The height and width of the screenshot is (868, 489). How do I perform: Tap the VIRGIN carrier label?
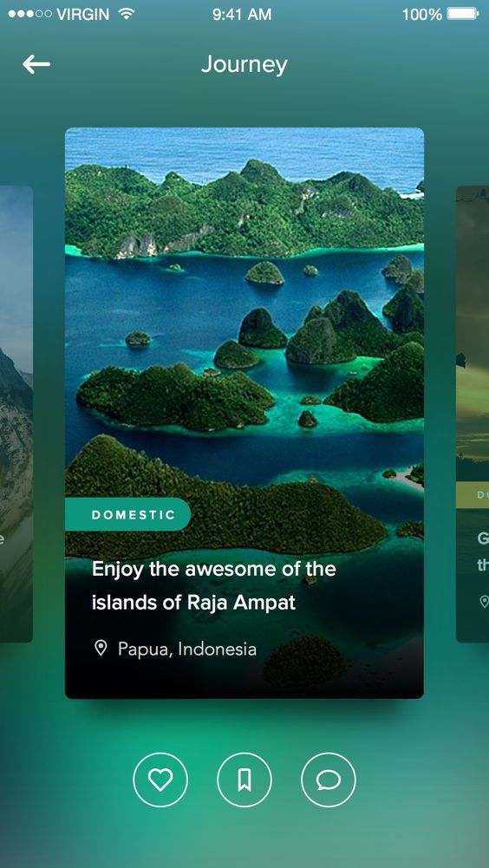point(83,15)
